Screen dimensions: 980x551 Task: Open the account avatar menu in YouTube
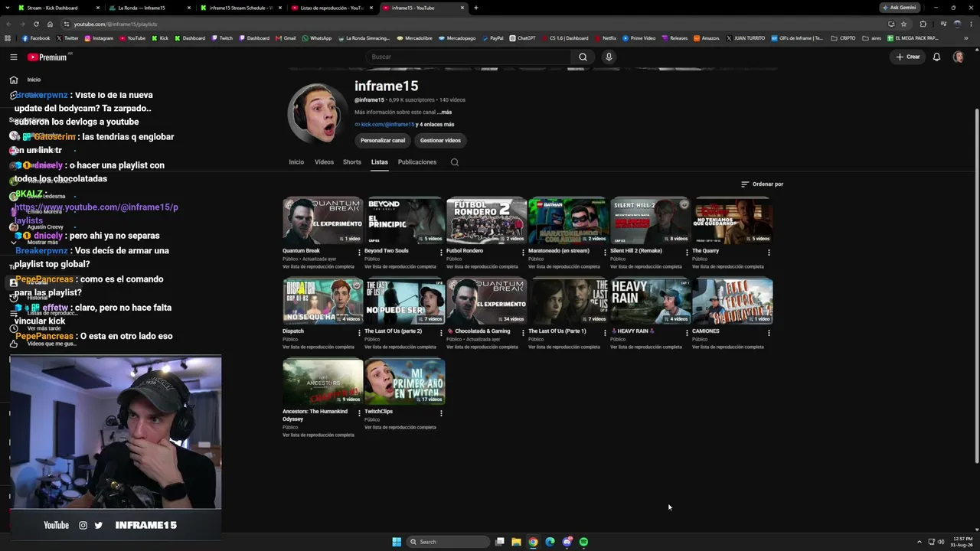click(x=958, y=57)
